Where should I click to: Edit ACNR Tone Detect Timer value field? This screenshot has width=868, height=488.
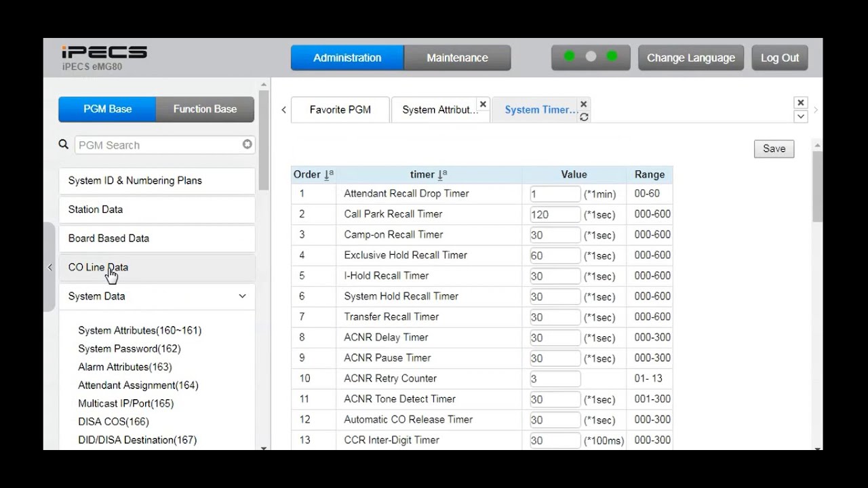click(555, 399)
